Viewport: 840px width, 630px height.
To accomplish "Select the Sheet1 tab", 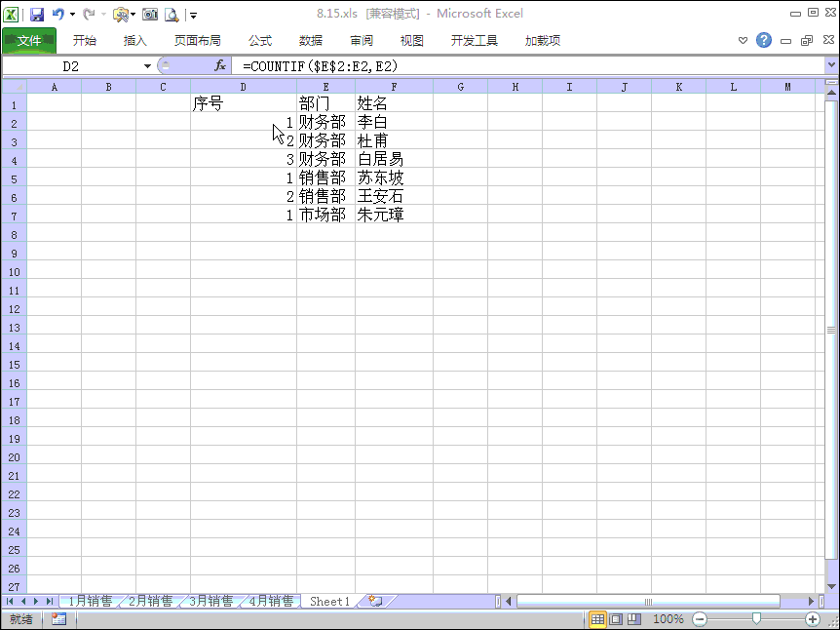I will 330,601.
